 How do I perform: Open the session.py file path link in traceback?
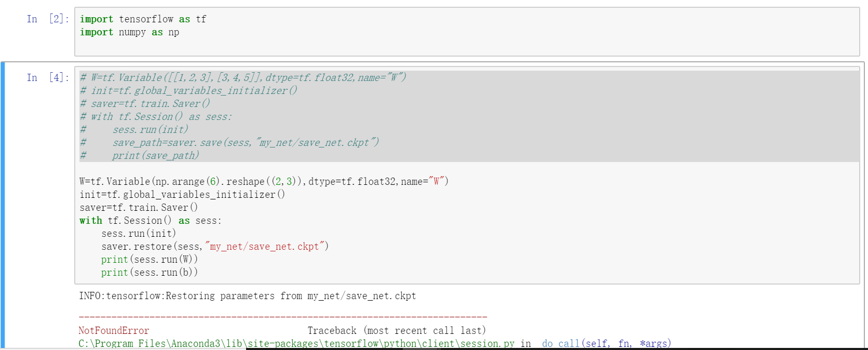coord(296,343)
